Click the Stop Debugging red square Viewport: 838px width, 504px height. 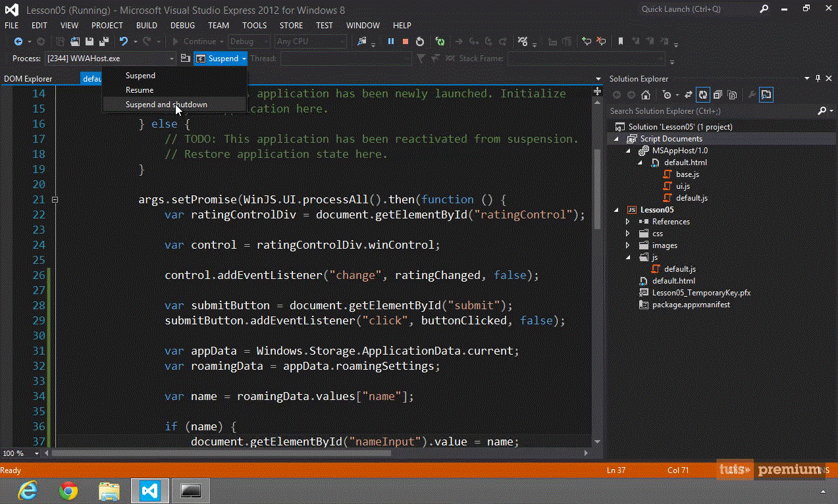(x=406, y=41)
